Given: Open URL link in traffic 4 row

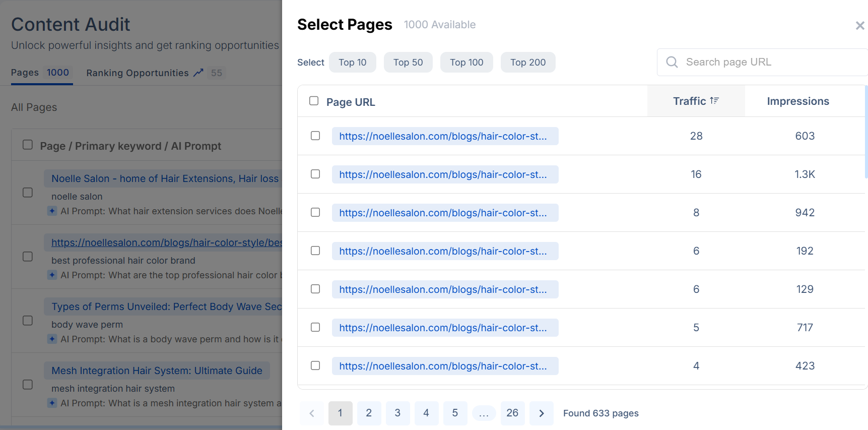Looking at the screenshot, I should click(445, 366).
